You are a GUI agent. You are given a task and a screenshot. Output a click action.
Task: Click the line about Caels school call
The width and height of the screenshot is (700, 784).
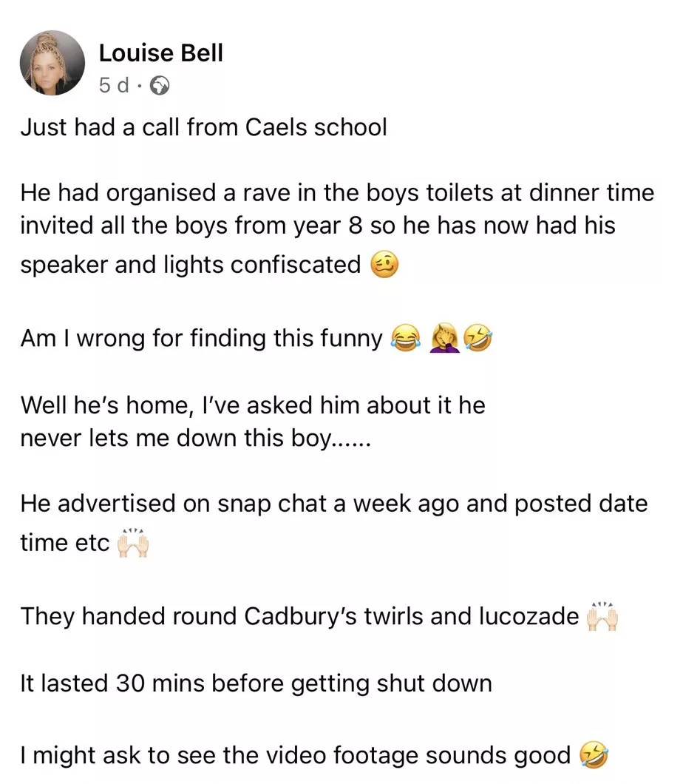coord(203,127)
